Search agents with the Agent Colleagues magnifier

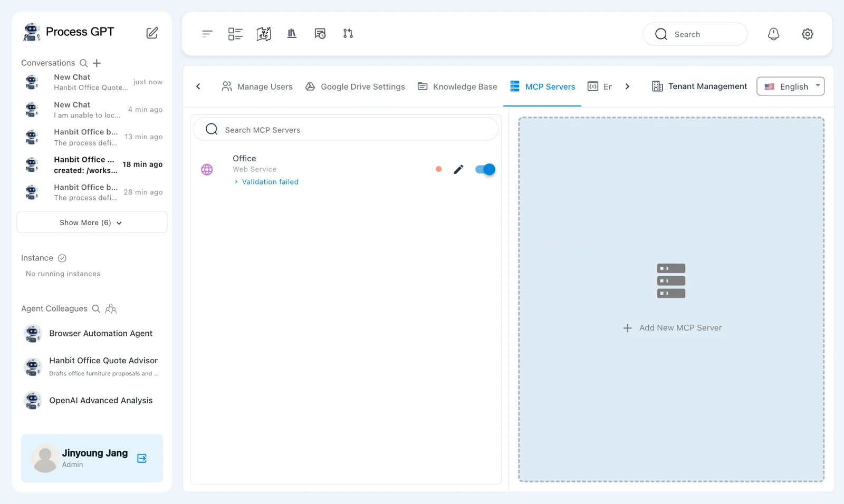tap(96, 308)
